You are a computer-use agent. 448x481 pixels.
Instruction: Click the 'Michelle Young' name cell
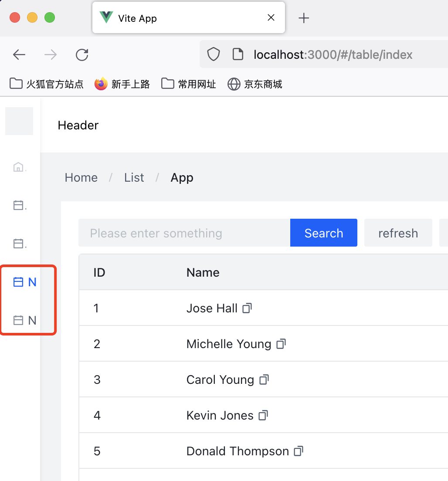pyautogui.click(x=229, y=344)
